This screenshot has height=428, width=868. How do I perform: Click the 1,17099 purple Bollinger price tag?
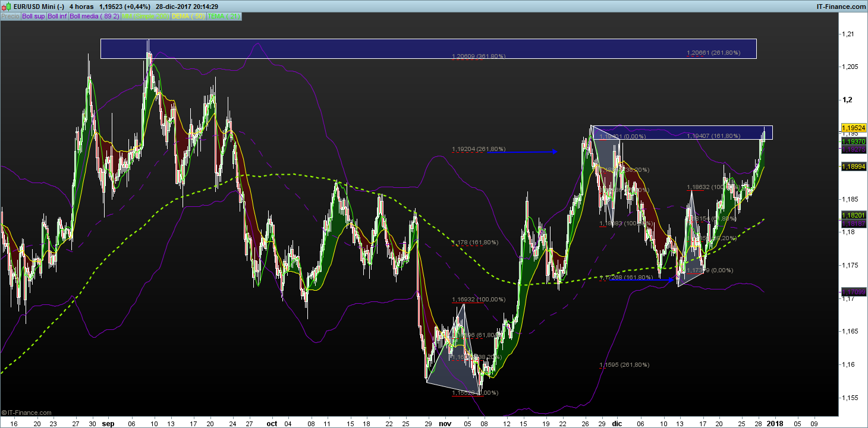coord(853,292)
